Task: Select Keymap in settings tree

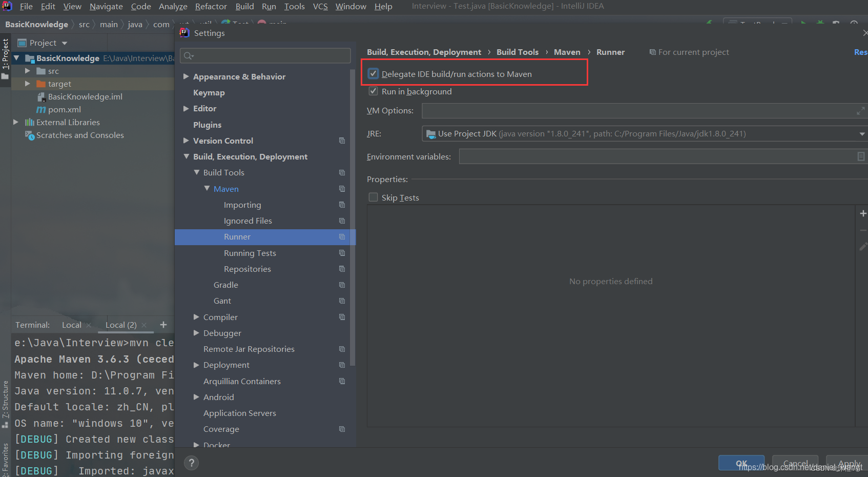Action: pyautogui.click(x=209, y=92)
